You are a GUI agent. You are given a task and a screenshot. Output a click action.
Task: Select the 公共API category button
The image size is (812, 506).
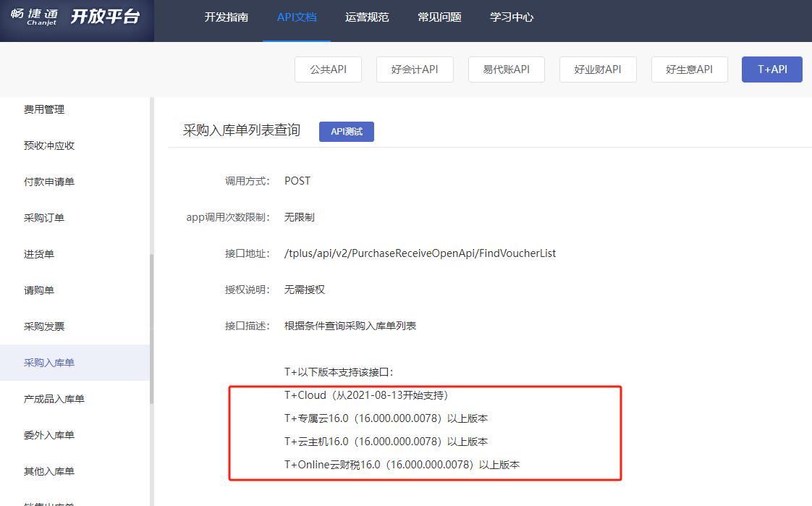(x=328, y=69)
